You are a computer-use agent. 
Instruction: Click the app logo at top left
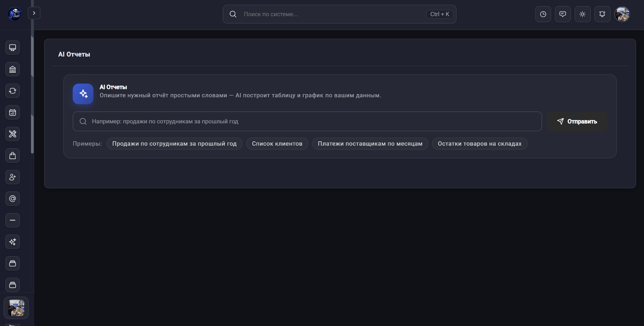(14, 14)
